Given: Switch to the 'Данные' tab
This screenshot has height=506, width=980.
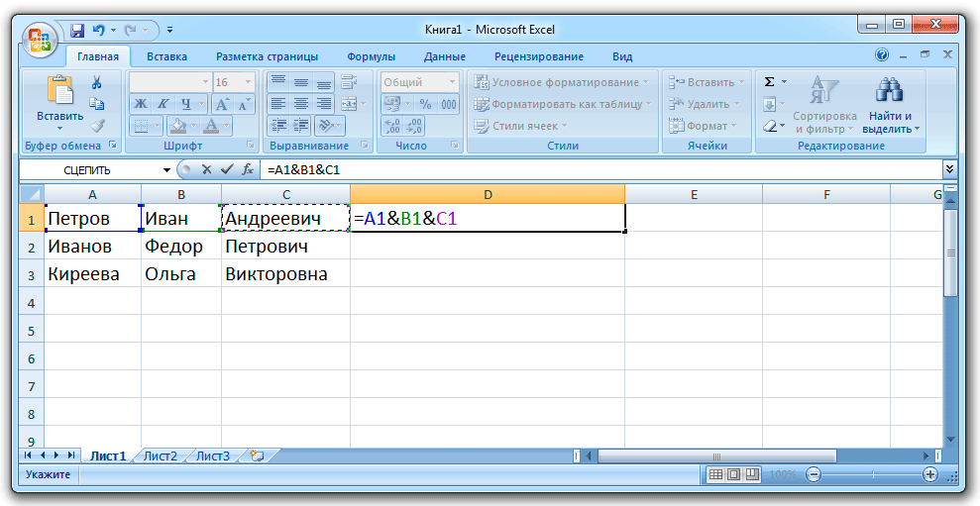Looking at the screenshot, I should [x=444, y=56].
